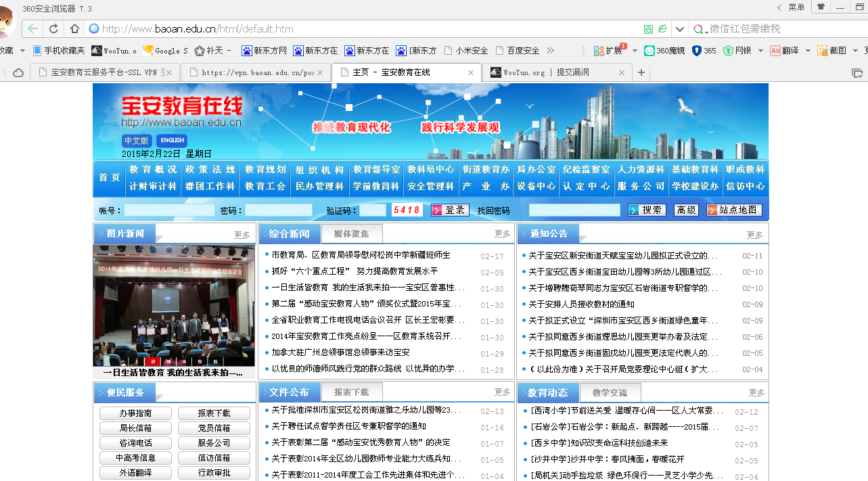Viewport: 868px width, 481px height.
Task: Open notice 关于安排人员接收教材的通知
Action: click(x=581, y=304)
